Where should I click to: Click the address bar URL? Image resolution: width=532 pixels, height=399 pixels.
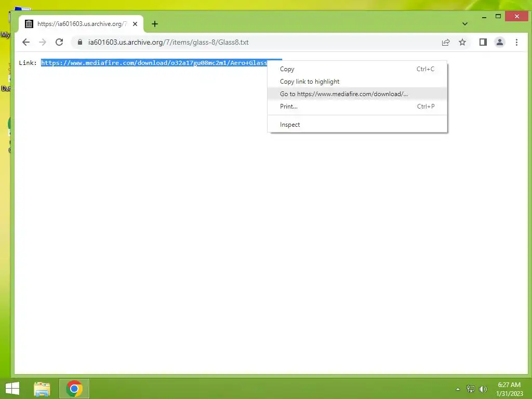coord(168,43)
